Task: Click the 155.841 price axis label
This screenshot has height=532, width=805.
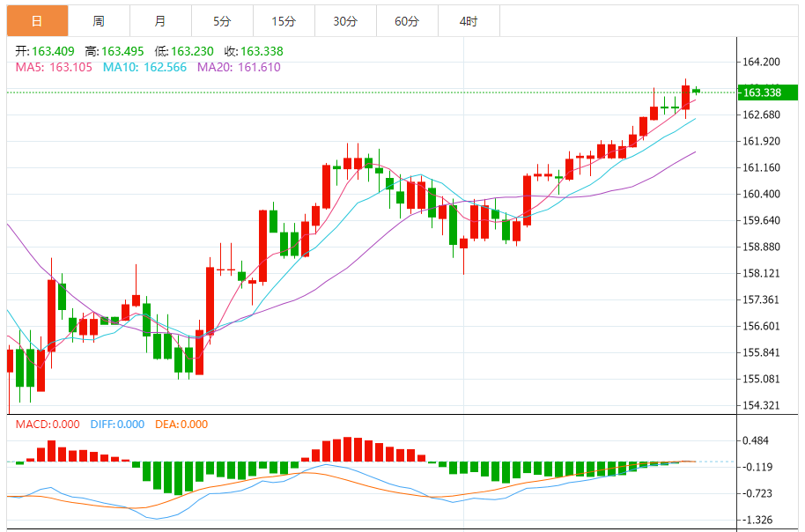Action: pyautogui.click(x=762, y=352)
